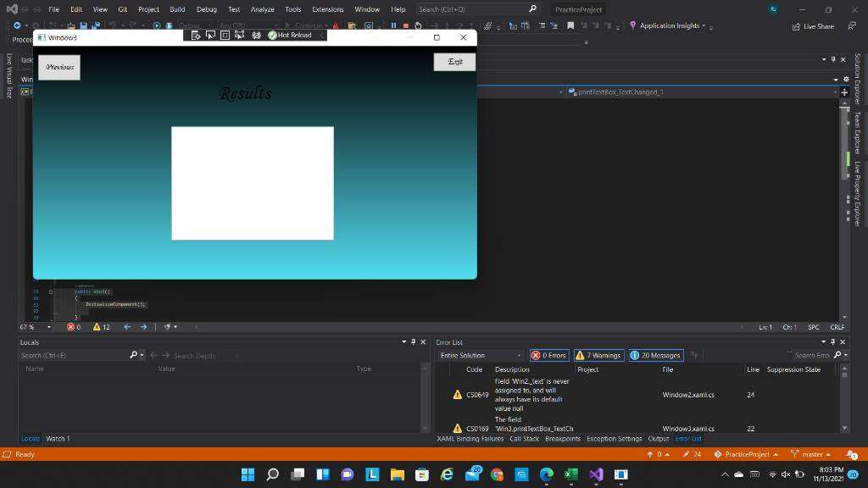The width and height of the screenshot is (868, 488).
Task: Switch to the Watch 1 tab
Action: [x=58, y=439]
